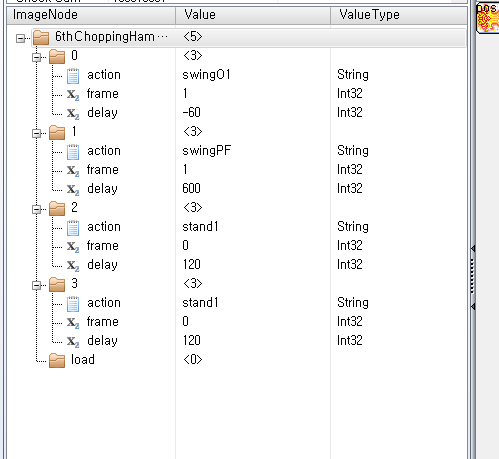The width and height of the screenshot is (499, 459).
Task: Click folder icon of node 0
Action: 57,56
